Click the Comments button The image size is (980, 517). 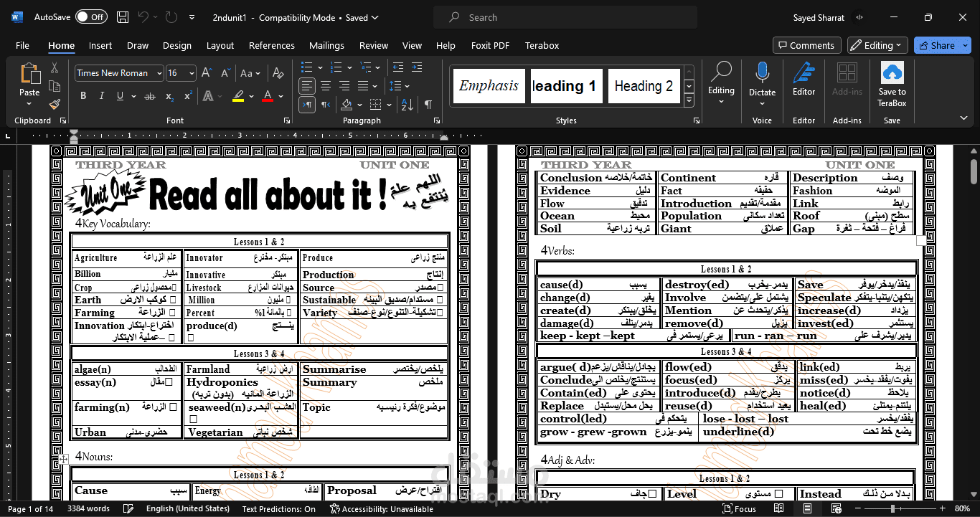tap(806, 45)
